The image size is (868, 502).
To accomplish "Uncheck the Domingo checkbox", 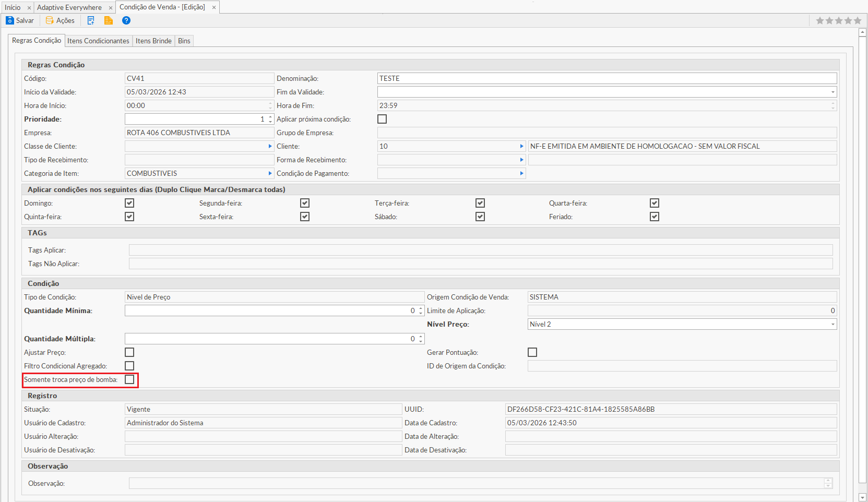I will 129,203.
